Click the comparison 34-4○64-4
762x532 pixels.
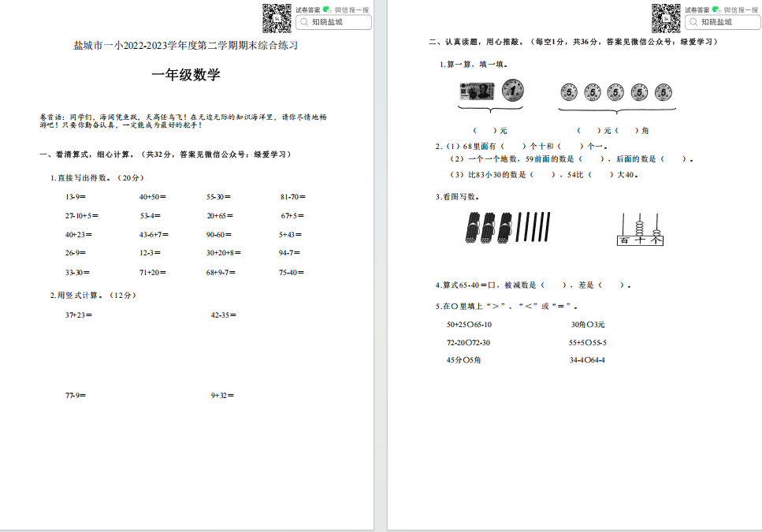pyautogui.click(x=587, y=360)
